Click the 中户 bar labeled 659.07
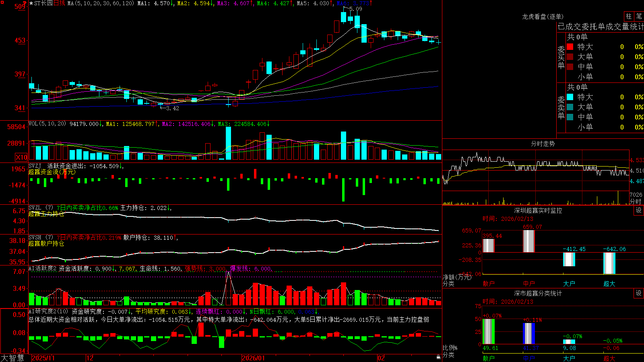This screenshot has height=362, width=644. pos(528,241)
